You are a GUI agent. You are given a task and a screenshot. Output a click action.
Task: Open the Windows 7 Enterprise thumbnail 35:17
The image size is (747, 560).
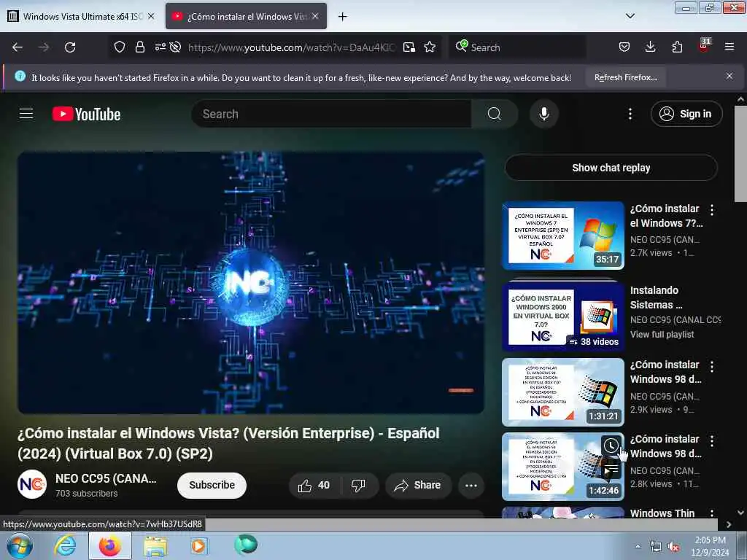(563, 236)
